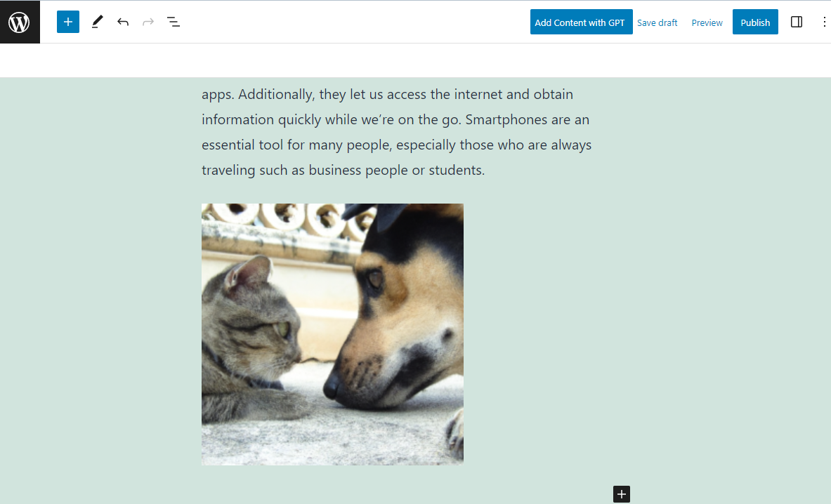
Task: Undo the last change
Action: [123, 22]
